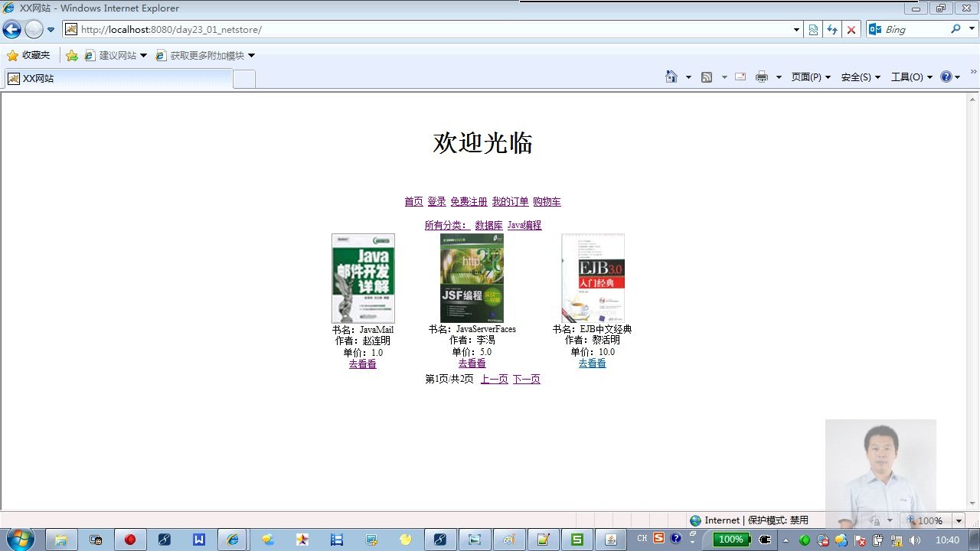Click the Sogou 'S' input method icon
Image resolution: width=980 pixels, height=551 pixels.
[658, 539]
